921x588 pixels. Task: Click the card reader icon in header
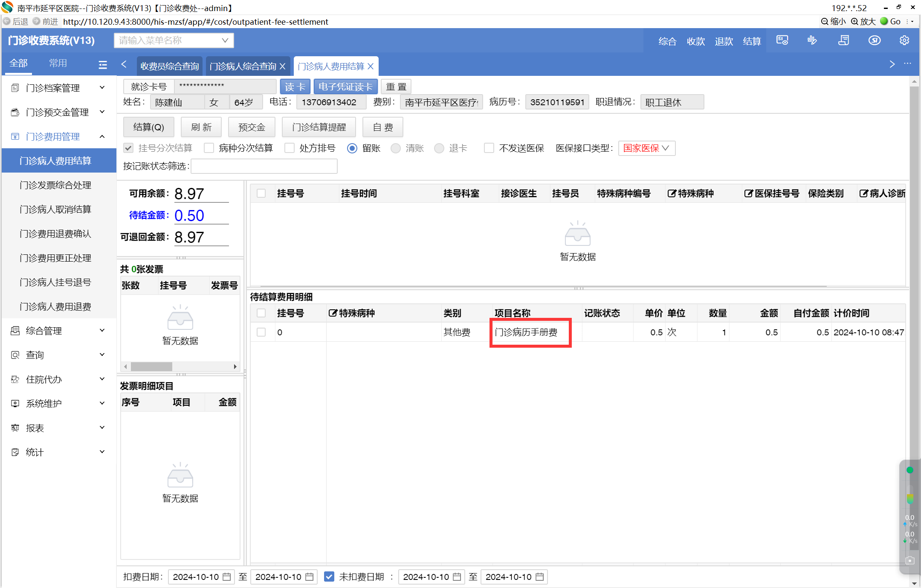click(782, 40)
